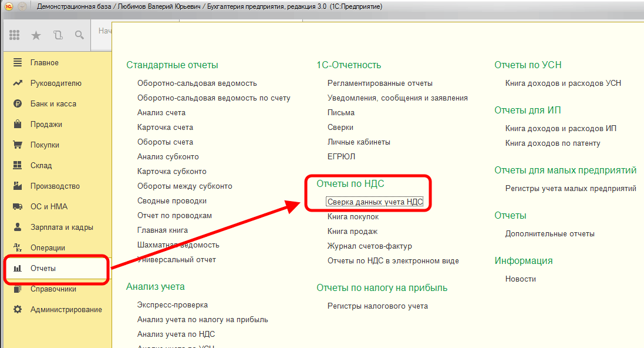Click the Производство factory icon
644x348 pixels.
point(17,186)
